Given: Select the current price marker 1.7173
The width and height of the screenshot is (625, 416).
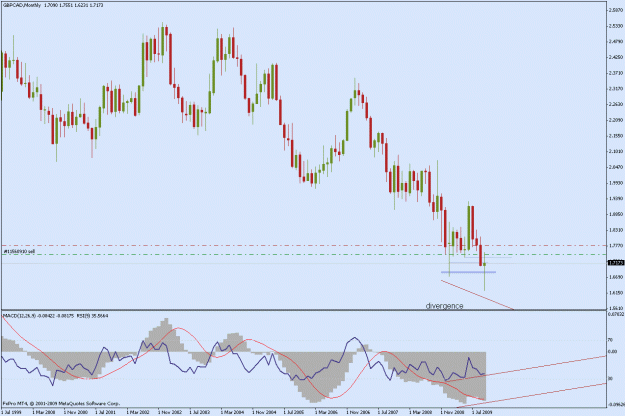Looking at the screenshot, I should [615, 263].
